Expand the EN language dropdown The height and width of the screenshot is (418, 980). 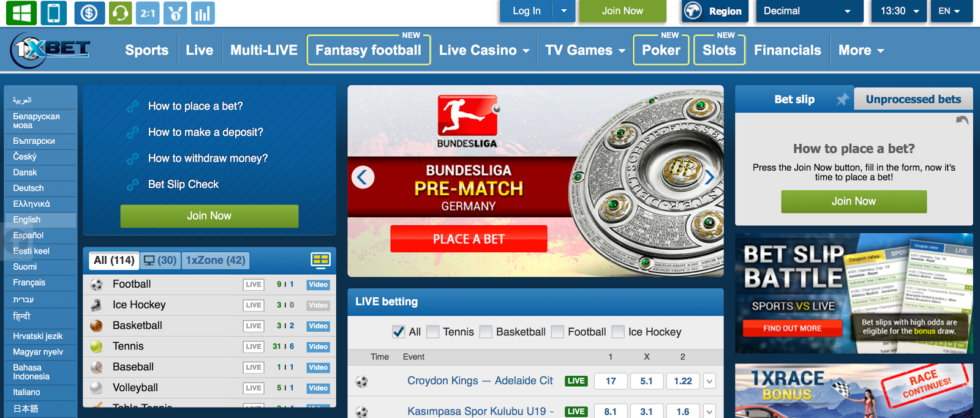949,11
